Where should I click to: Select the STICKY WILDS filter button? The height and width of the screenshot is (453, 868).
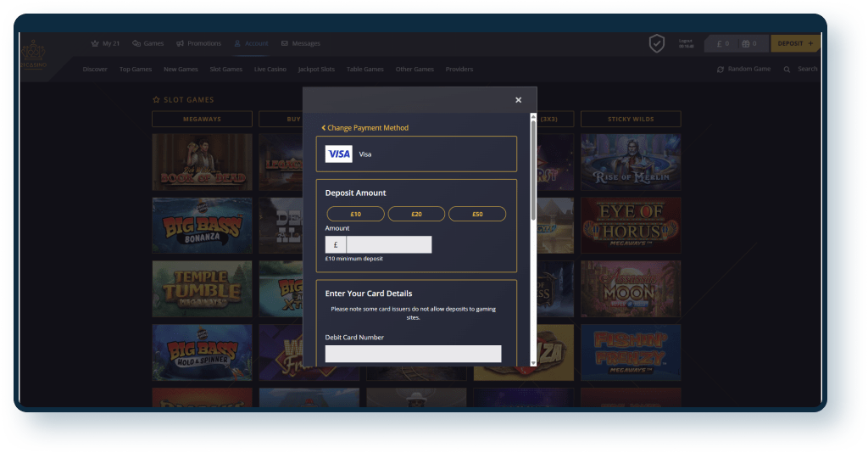pyautogui.click(x=631, y=119)
